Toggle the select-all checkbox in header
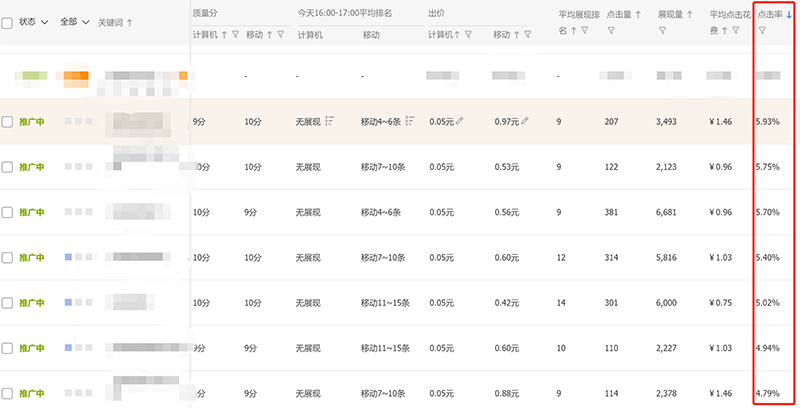The width and height of the screenshot is (800, 408). coord(7,22)
